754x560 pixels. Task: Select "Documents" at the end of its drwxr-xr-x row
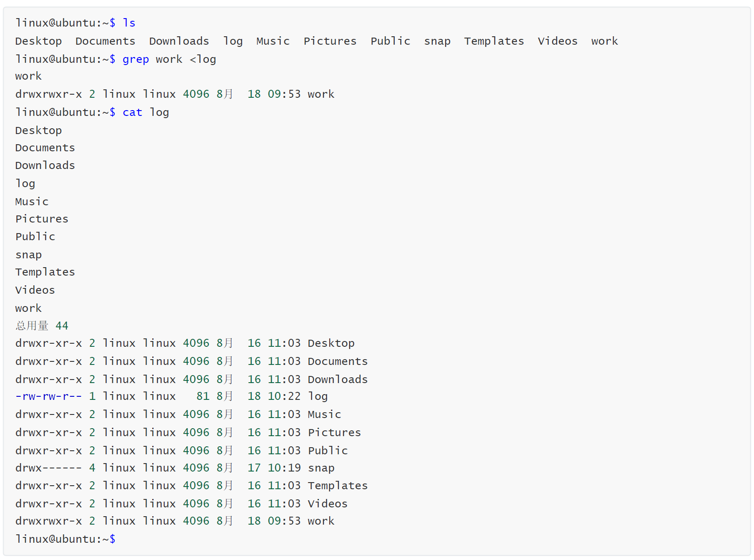coord(338,361)
